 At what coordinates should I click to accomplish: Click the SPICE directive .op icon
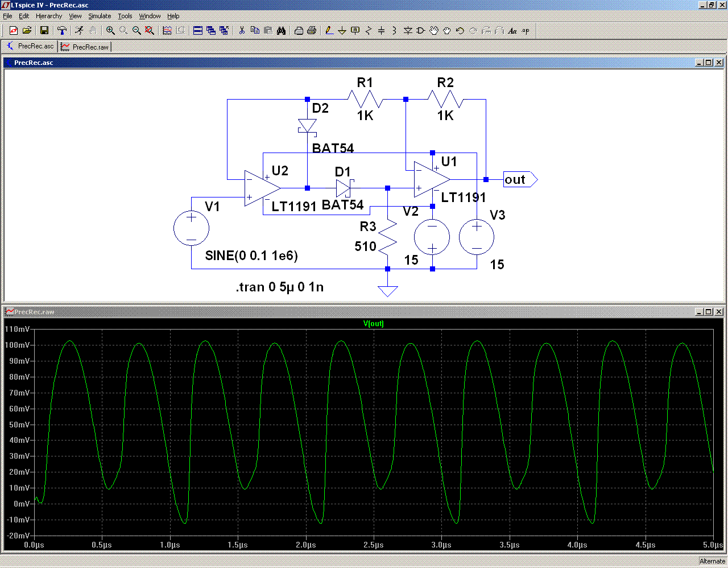(x=526, y=31)
